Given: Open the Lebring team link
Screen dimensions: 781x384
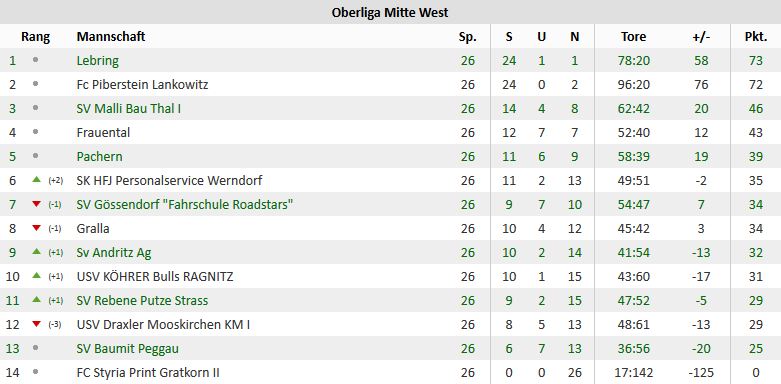Looking at the screenshot, I should (98, 61).
